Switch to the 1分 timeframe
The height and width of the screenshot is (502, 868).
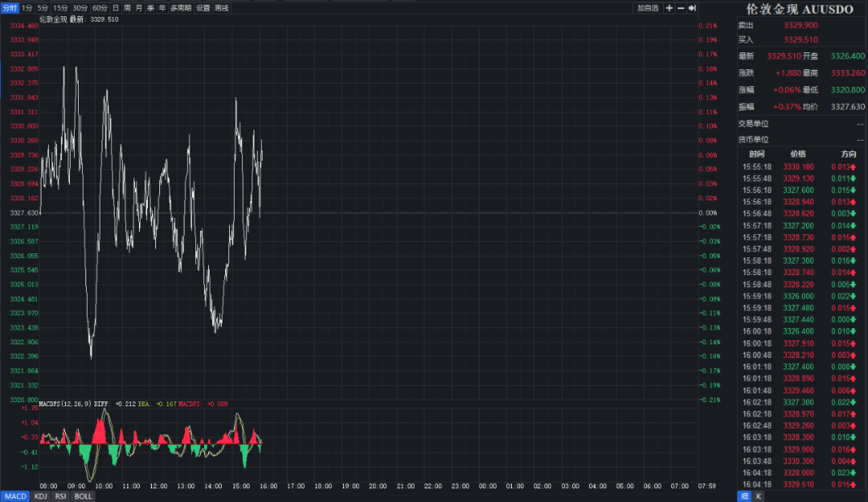point(27,8)
